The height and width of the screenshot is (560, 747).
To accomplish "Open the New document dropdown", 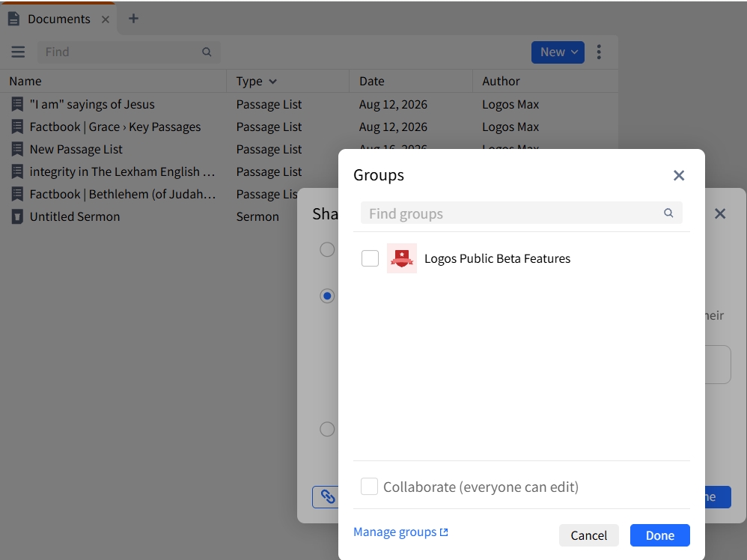I will [558, 52].
